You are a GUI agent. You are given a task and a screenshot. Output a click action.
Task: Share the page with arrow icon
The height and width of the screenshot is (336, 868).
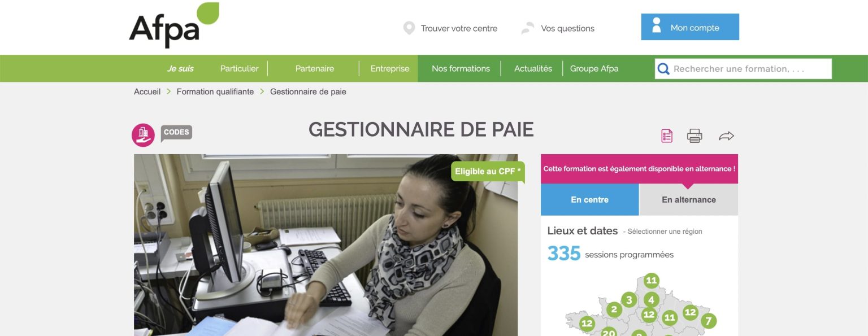726,136
